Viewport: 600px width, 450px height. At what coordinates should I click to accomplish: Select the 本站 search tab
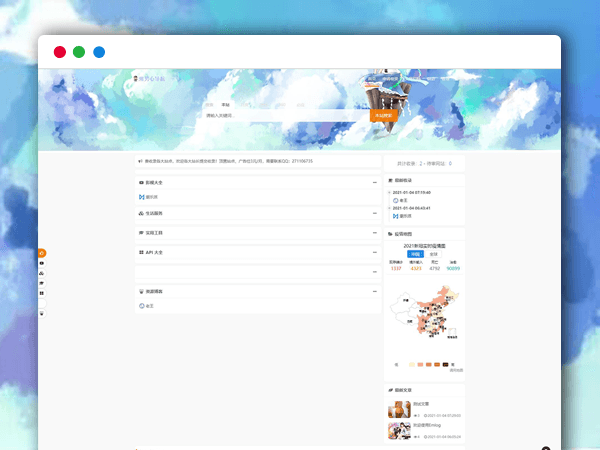225,104
